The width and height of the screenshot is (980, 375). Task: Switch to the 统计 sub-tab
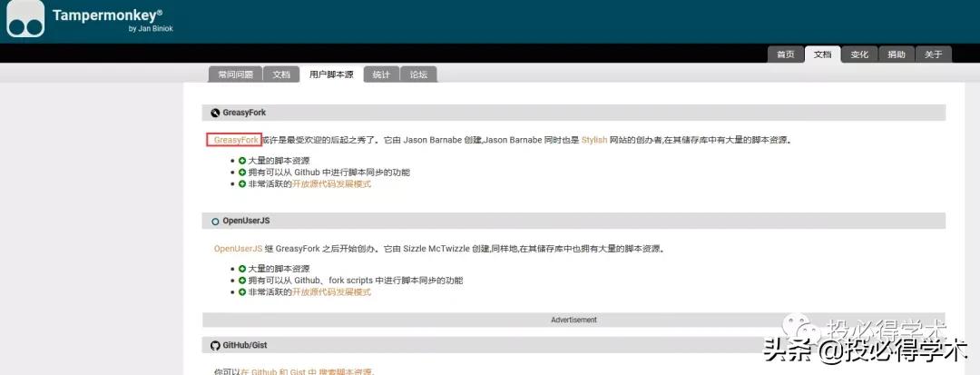381,74
